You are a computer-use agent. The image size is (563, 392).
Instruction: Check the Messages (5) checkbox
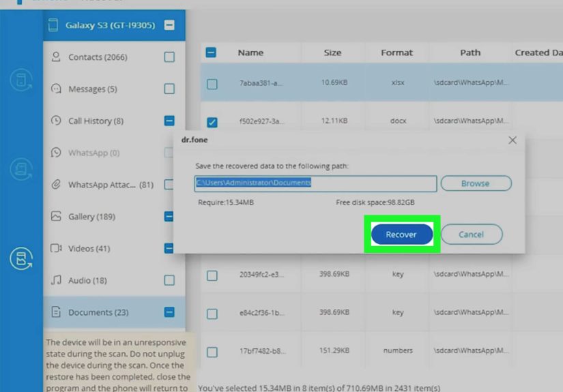(x=169, y=89)
